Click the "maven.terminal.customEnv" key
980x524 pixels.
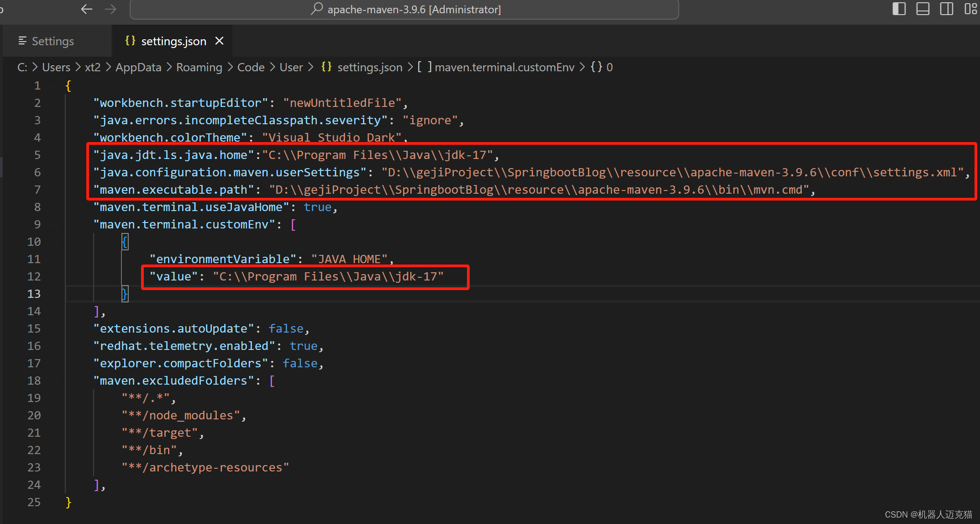click(x=184, y=225)
